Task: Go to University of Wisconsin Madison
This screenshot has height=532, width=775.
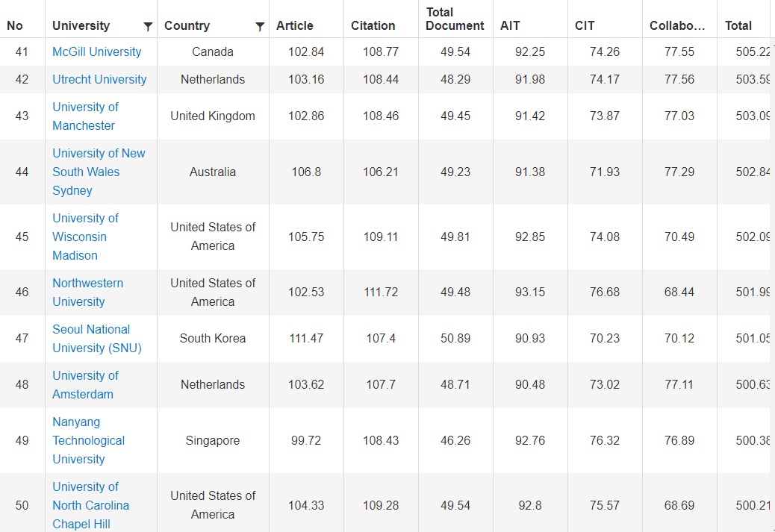Action: (x=85, y=237)
